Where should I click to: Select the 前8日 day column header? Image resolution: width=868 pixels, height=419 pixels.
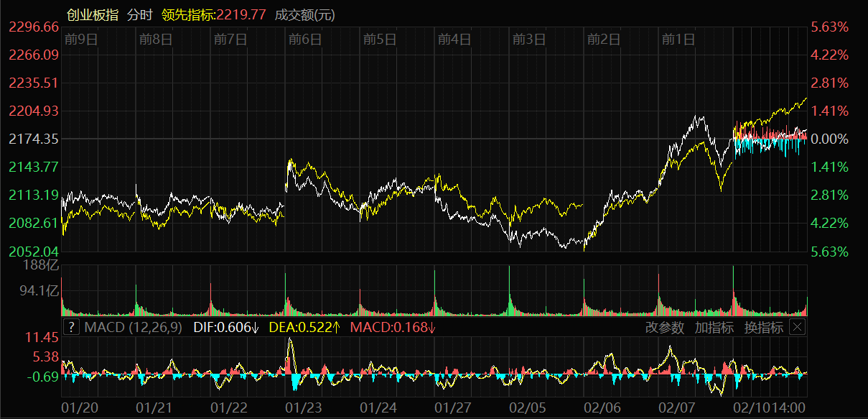[x=155, y=40]
